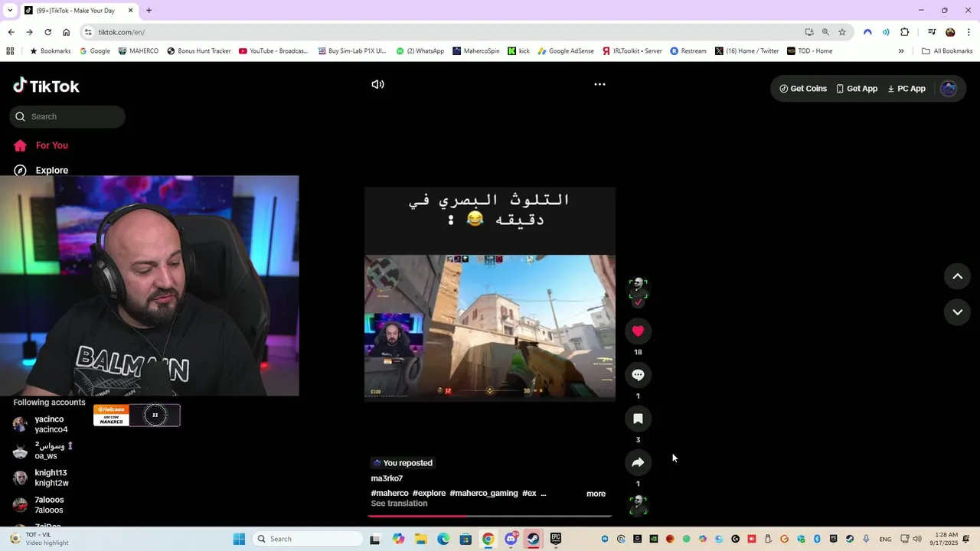Viewport: 980px width, 551px height.
Task: Follow the creator via avatar above heart
Action: 638,289
